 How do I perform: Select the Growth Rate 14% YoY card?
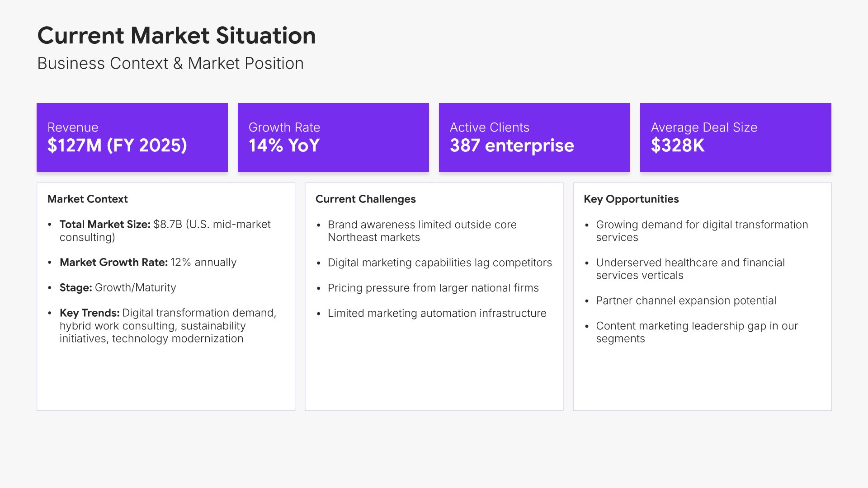point(333,137)
